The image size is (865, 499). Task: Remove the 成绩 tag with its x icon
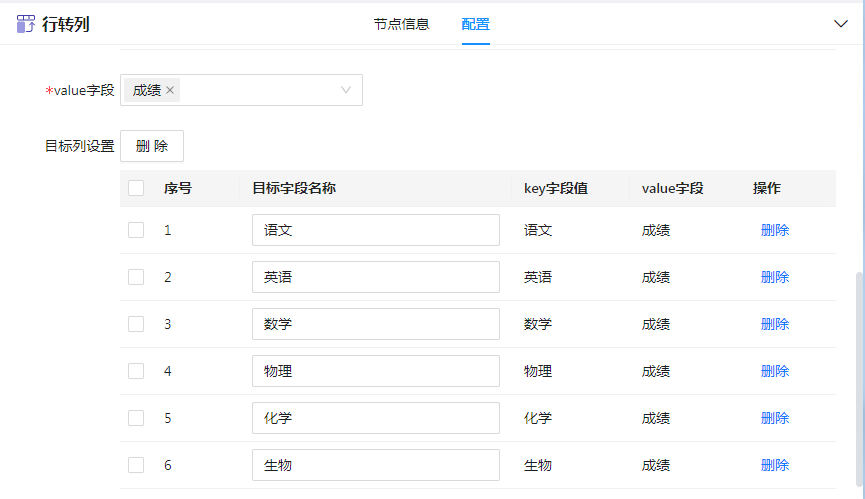pos(170,90)
